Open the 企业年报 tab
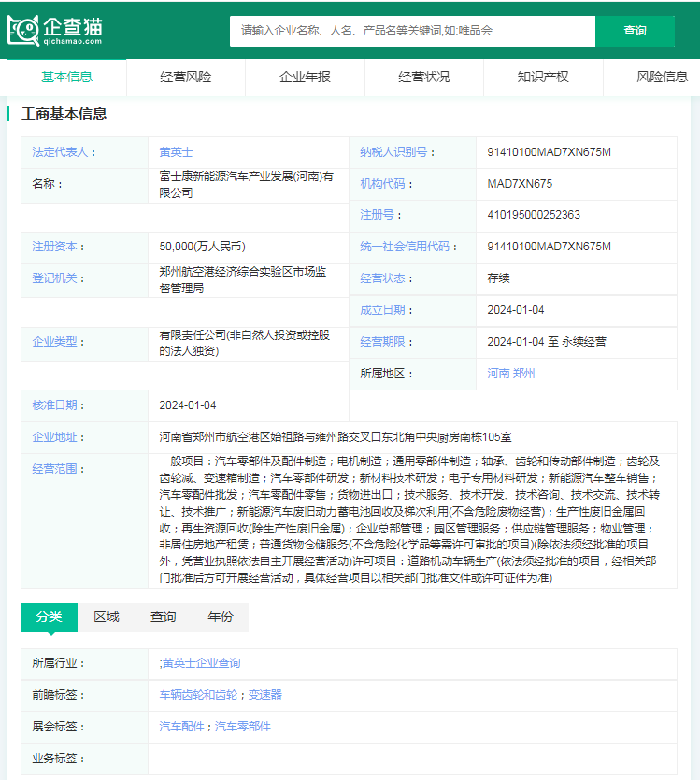 point(305,78)
